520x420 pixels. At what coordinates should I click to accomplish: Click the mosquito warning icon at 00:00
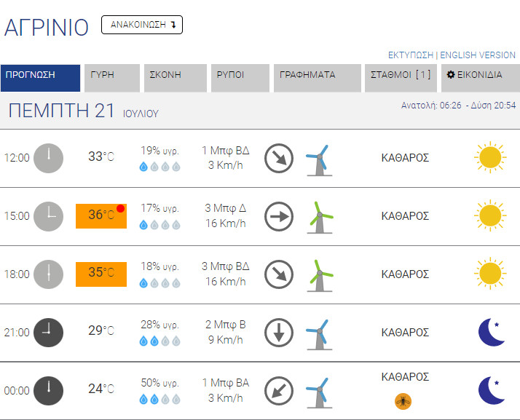point(402,400)
